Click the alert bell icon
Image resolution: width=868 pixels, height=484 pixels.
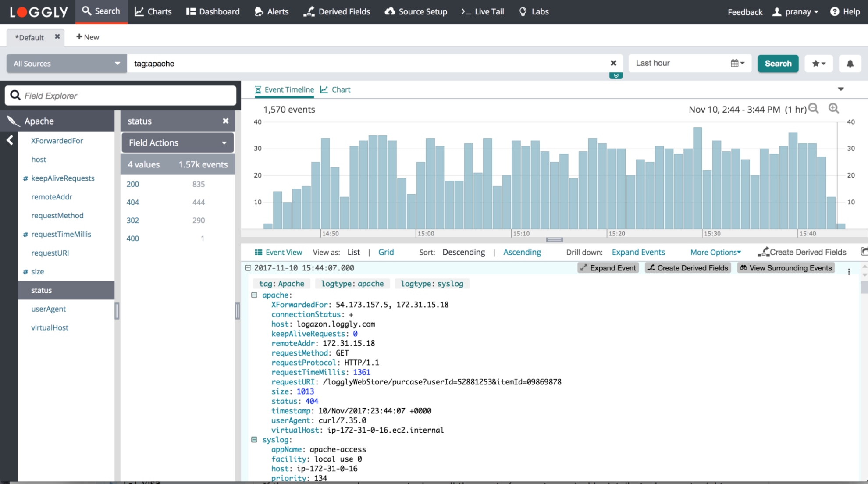pos(850,63)
